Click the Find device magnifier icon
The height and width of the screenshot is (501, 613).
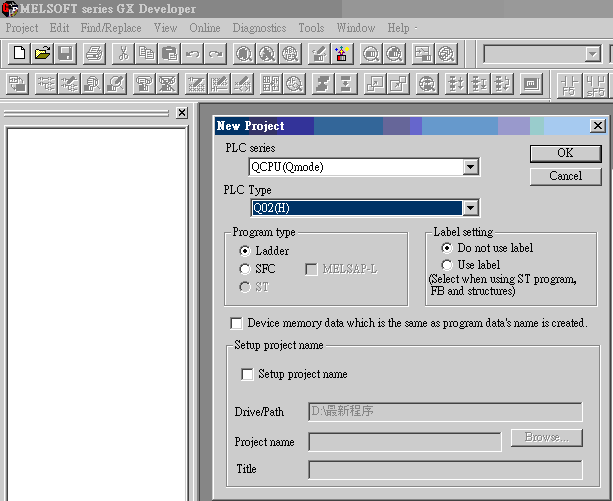pos(244,53)
